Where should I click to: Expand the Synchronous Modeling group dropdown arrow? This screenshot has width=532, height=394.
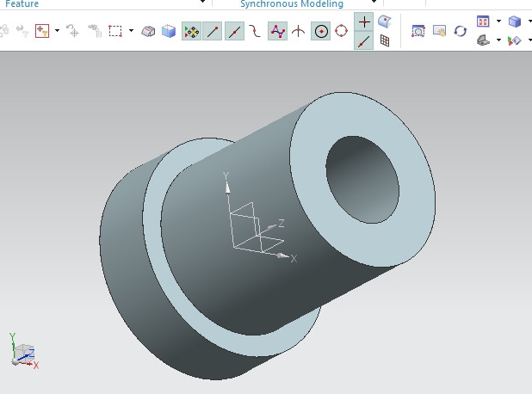(x=374, y=2)
